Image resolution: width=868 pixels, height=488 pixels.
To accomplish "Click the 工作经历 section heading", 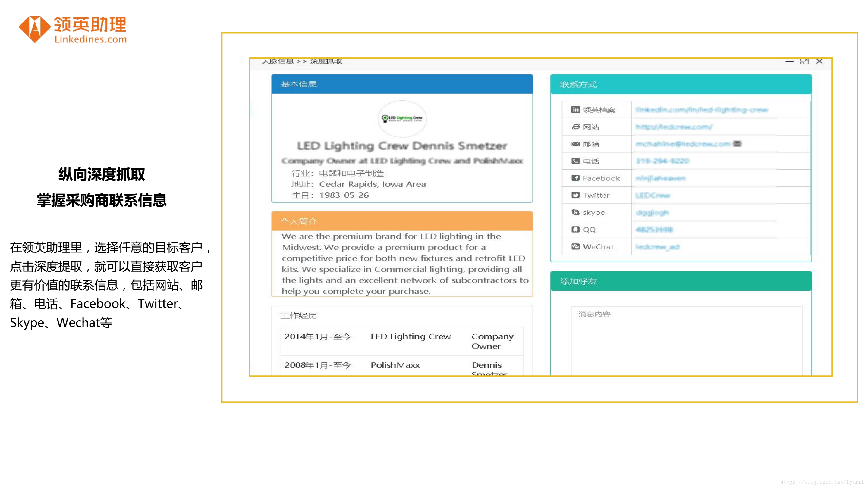I will point(299,316).
